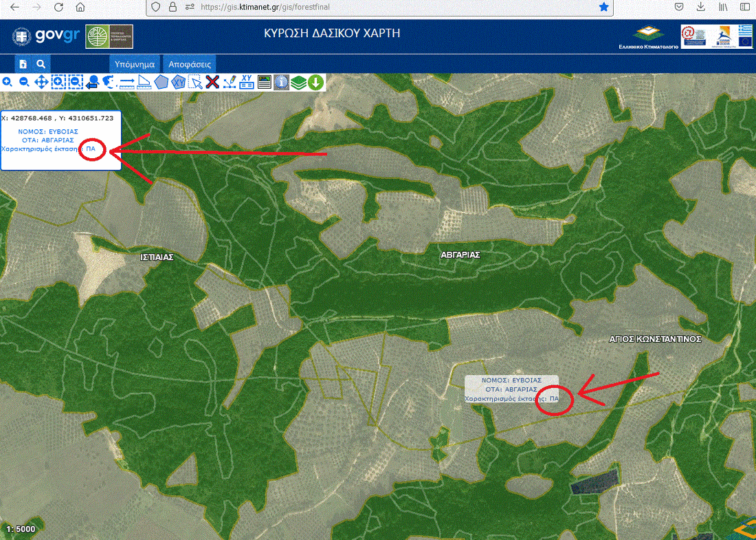Select the pan map arrows tool
756x540 pixels.
coord(41,82)
